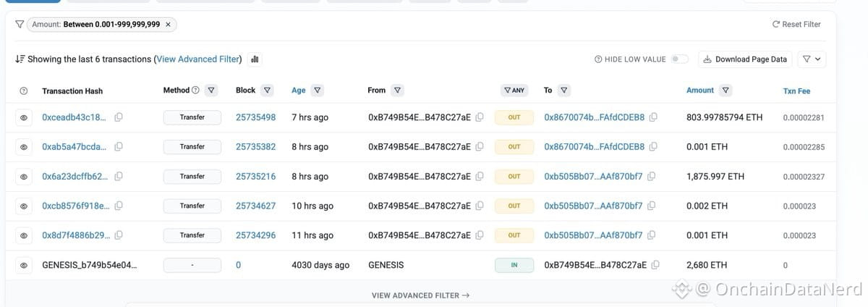Open the analytics chart icon button

coord(255,59)
